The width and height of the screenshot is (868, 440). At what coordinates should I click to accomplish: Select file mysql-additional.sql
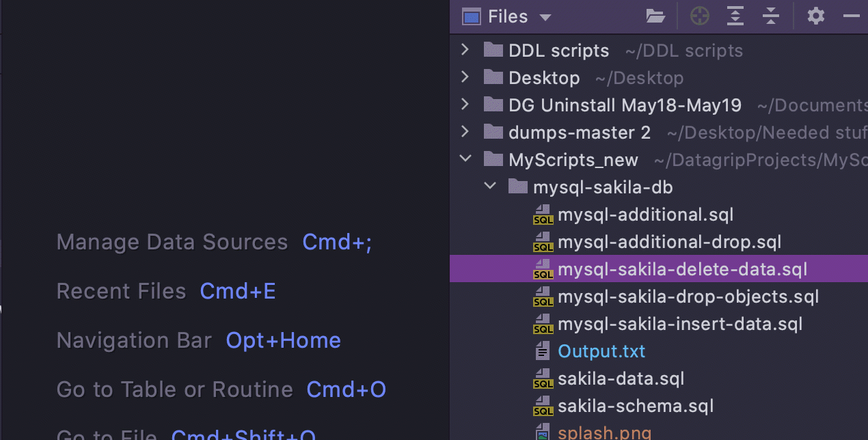659,214
